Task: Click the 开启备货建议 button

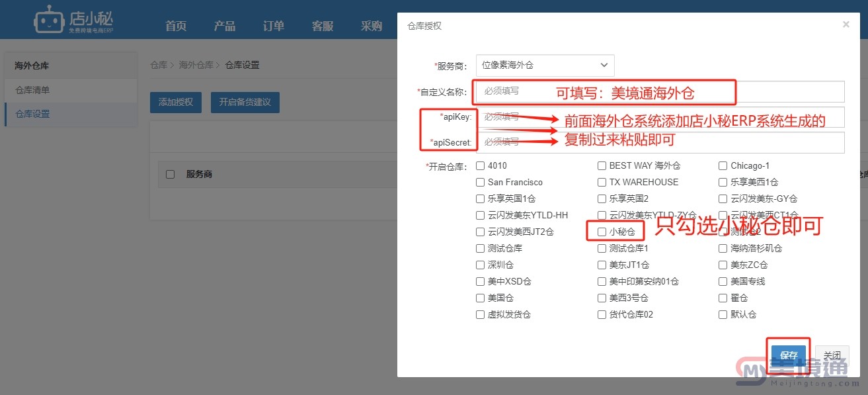Action: pyautogui.click(x=245, y=102)
